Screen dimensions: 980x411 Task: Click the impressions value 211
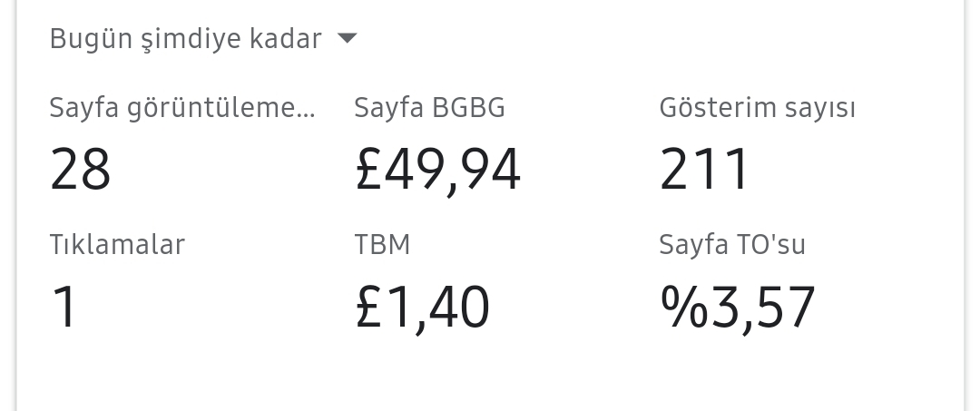704,169
